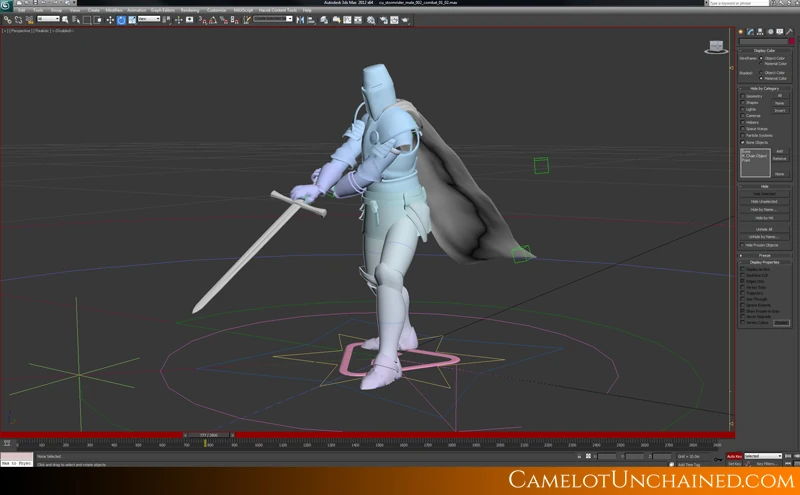Collapse the Hide rollout header
Screen dimensions: 800x495
point(764,186)
